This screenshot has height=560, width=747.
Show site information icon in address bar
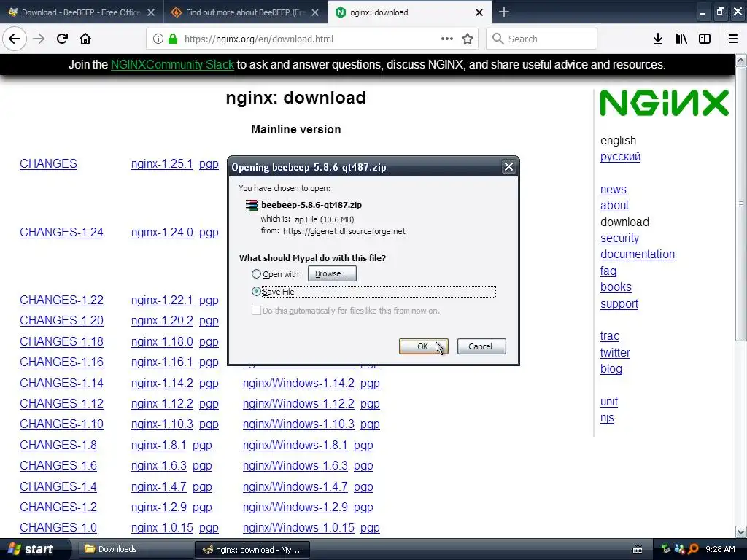158,39
